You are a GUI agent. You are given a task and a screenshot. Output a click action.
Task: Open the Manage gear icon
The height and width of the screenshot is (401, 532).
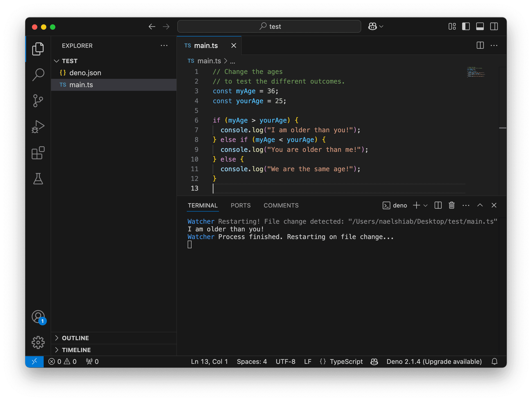(38, 342)
